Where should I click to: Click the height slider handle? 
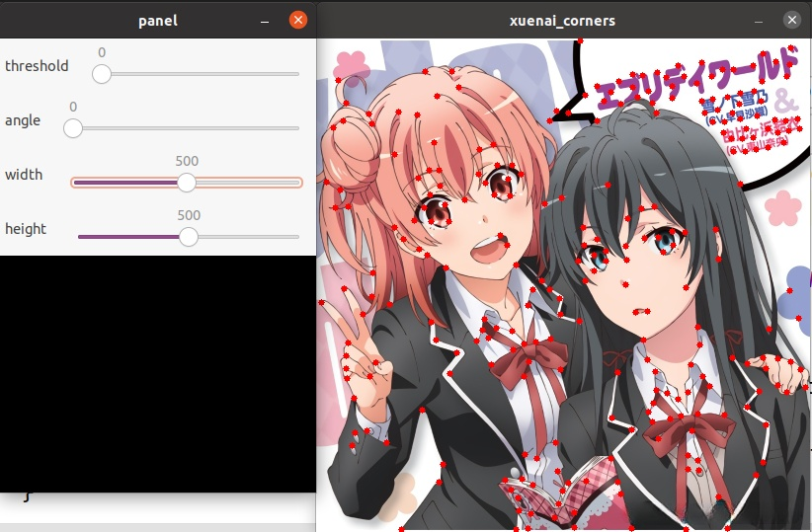tap(188, 237)
